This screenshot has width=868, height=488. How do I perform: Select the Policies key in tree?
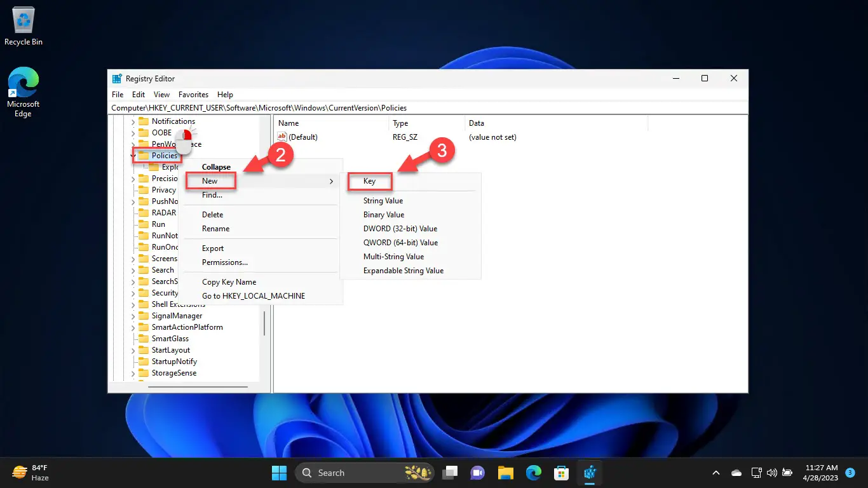click(x=165, y=156)
